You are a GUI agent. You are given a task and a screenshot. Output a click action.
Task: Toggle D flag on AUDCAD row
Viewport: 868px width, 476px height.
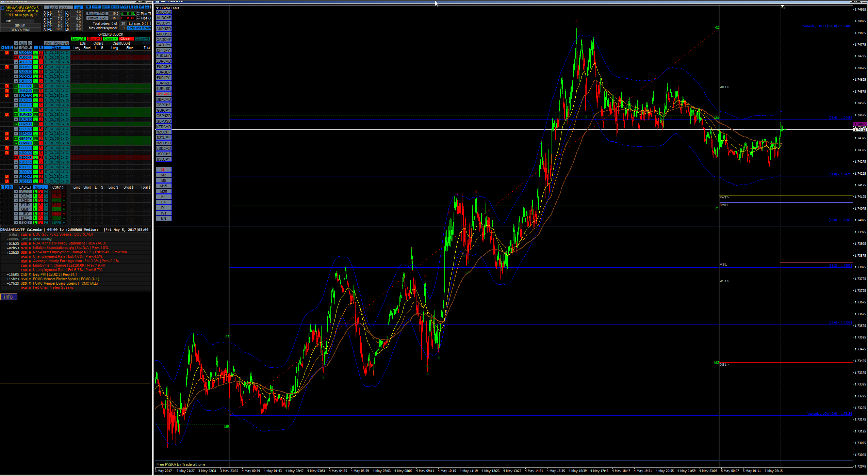point(6,52)
